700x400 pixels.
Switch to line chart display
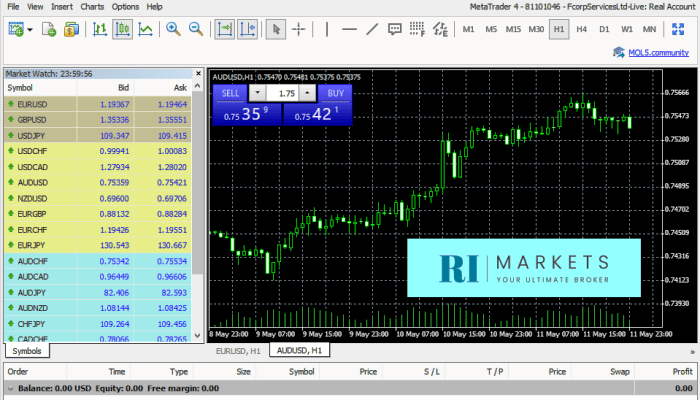coord(146,29)
